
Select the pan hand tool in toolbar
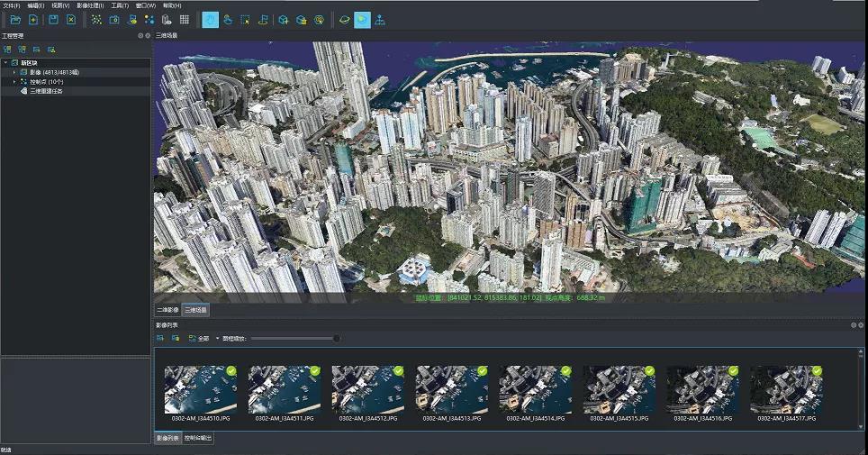[210, 19]
